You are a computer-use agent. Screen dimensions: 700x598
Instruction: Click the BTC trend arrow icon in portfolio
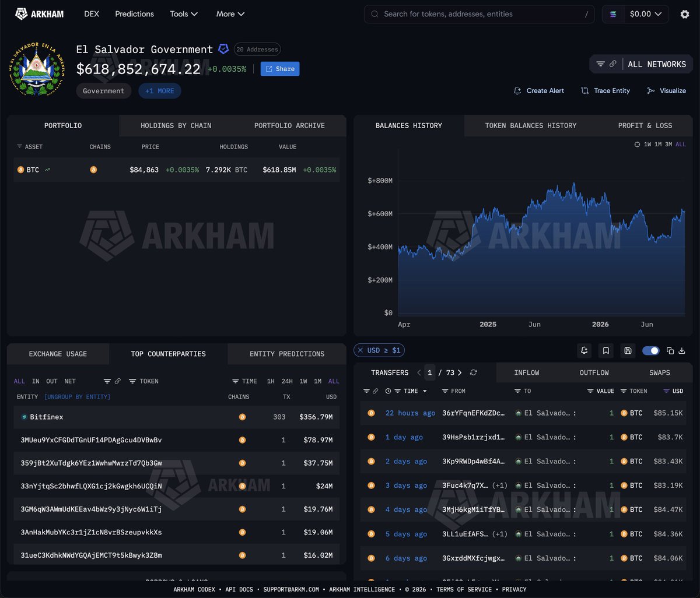point(47,170)
